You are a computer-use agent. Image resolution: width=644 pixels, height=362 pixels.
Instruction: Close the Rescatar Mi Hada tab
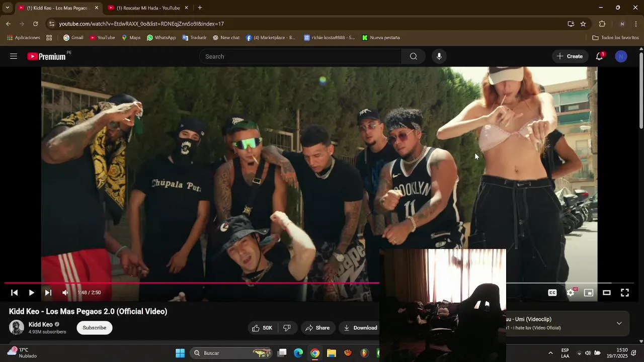pos(186,8)
